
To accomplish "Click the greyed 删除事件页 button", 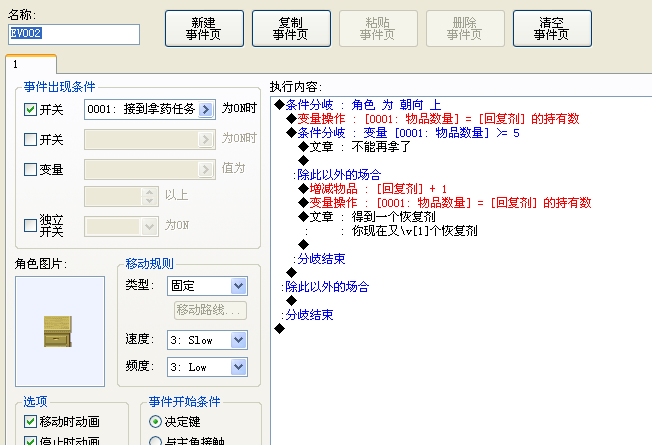I will (x=465, y=28).
